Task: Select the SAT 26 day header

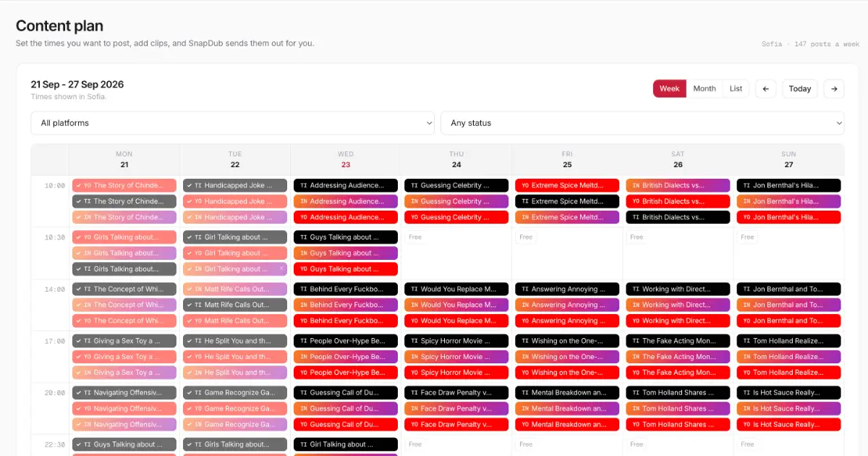Action: (x=678, y=159)
